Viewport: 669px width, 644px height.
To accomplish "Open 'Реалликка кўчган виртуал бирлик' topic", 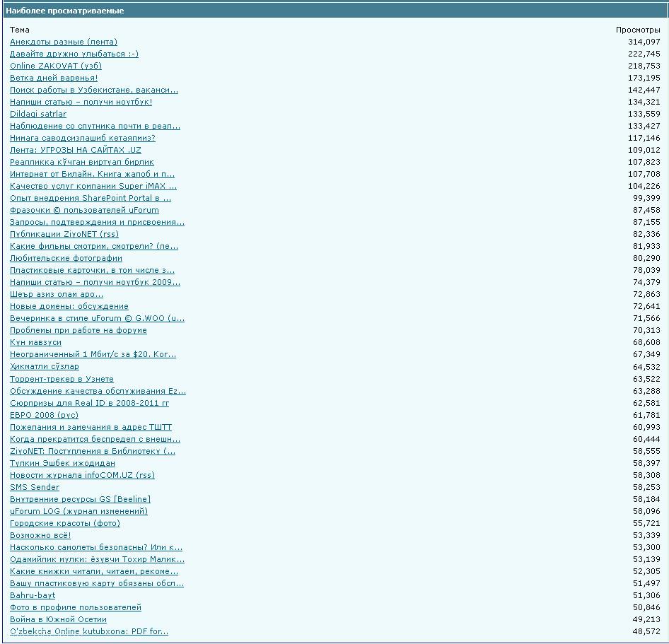I will click(x=82, y=162).
